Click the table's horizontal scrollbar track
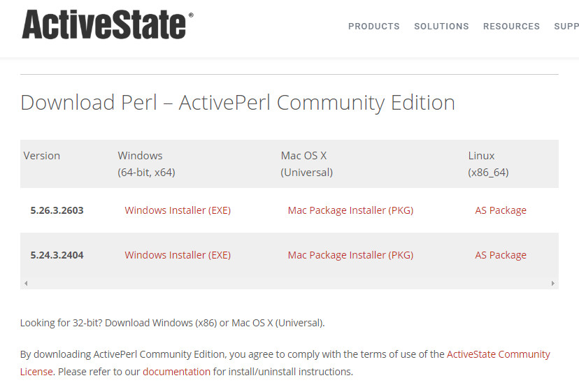This screenshot has height=392, width=579. pyautogui.click(x=289, y=283)
